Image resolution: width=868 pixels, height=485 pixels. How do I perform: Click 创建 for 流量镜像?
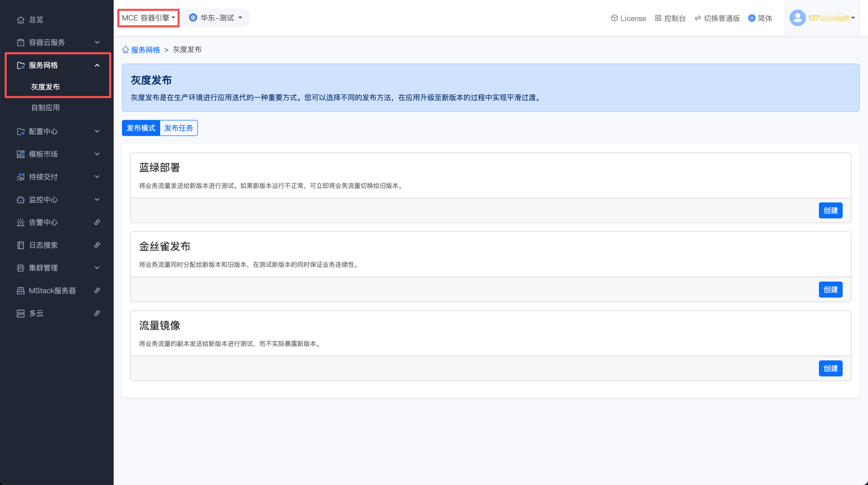pyautogui.click(x=830, y=368)
